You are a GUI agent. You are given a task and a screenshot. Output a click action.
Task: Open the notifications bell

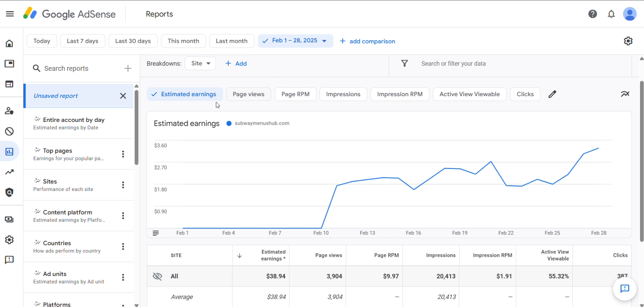point(611,14)
